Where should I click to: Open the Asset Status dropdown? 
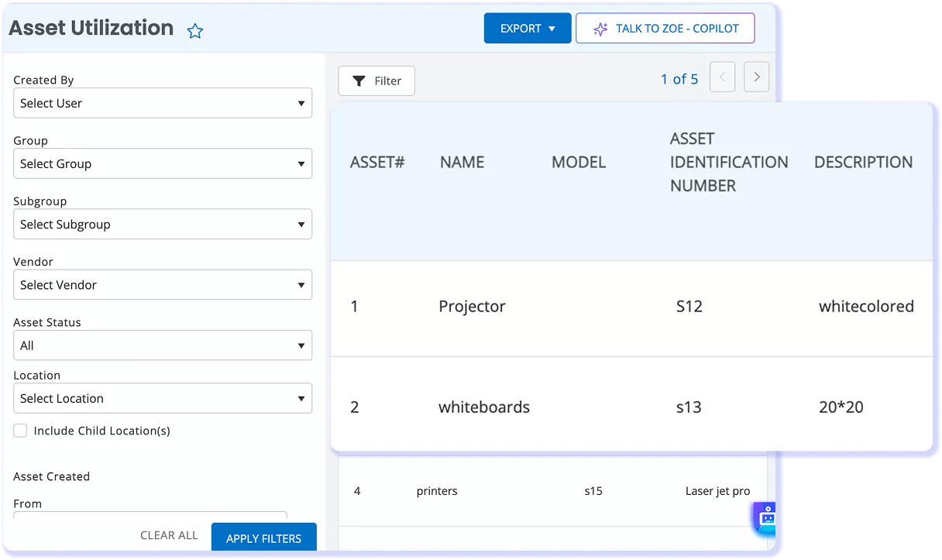pos(163,345)
